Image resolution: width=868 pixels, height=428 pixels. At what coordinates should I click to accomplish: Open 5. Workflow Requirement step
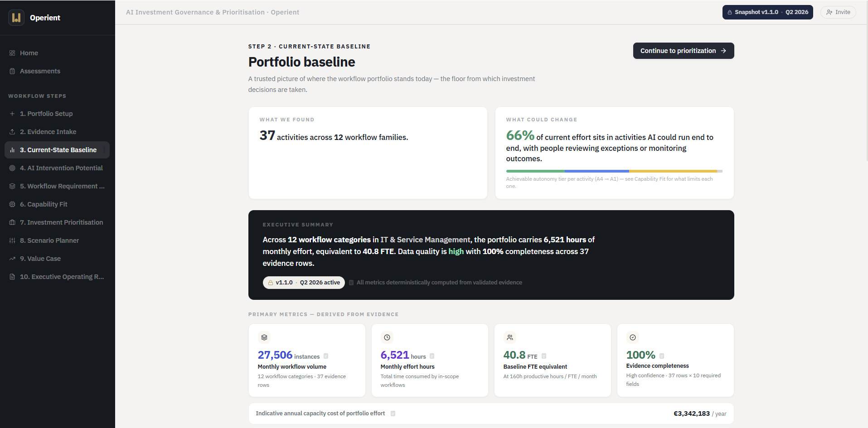tap(57, 186)
